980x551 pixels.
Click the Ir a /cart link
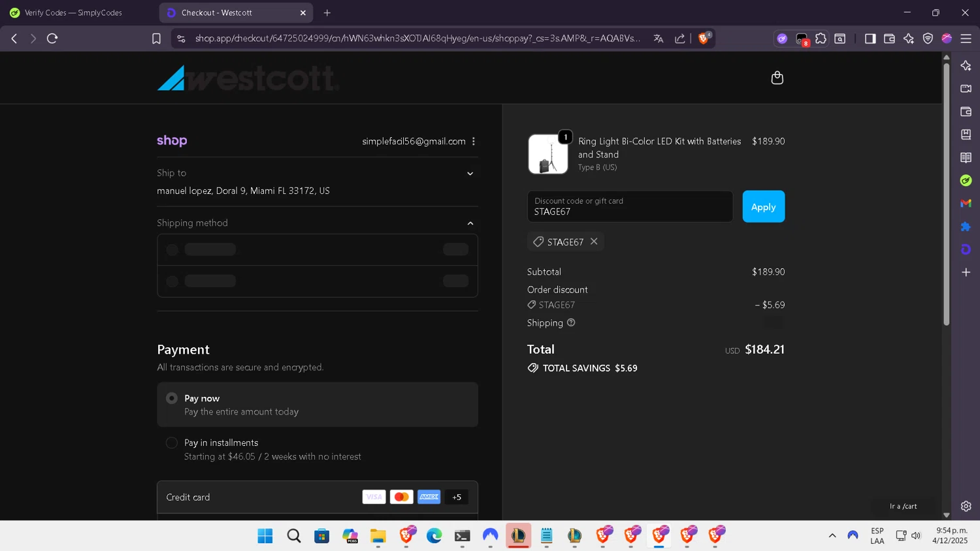click(x=903, y=506)
